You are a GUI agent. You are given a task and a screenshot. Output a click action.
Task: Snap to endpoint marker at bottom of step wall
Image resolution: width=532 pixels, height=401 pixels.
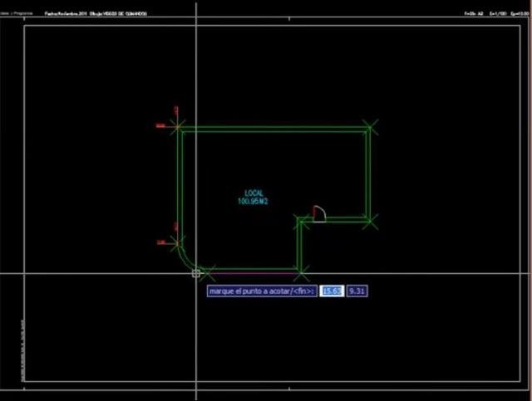pos(301,273)
